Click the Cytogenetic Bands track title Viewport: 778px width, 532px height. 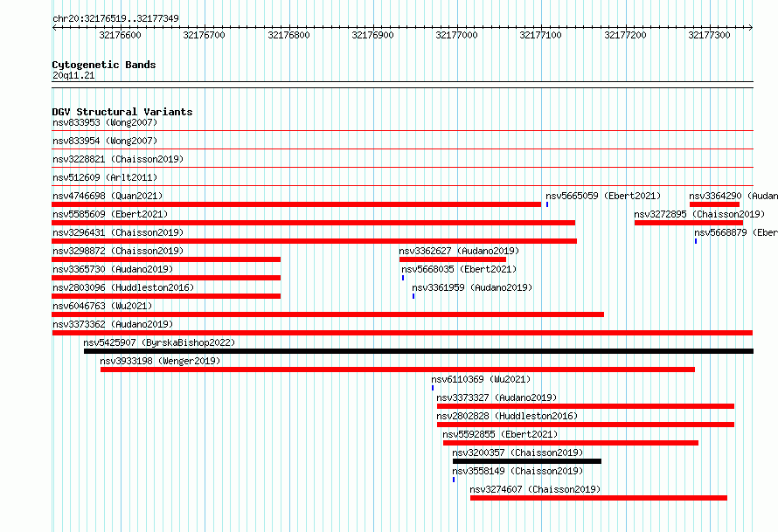(104, 65)
